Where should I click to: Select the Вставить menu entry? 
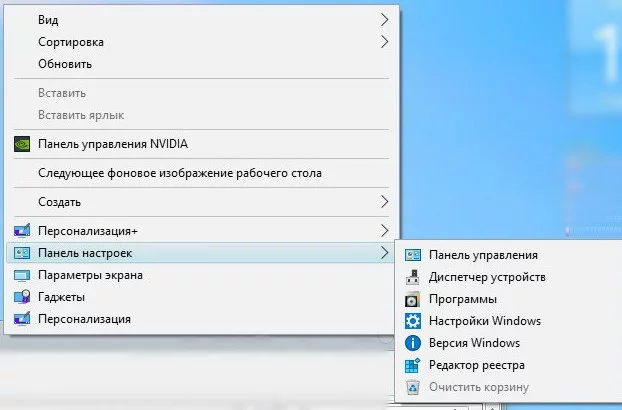201,93
